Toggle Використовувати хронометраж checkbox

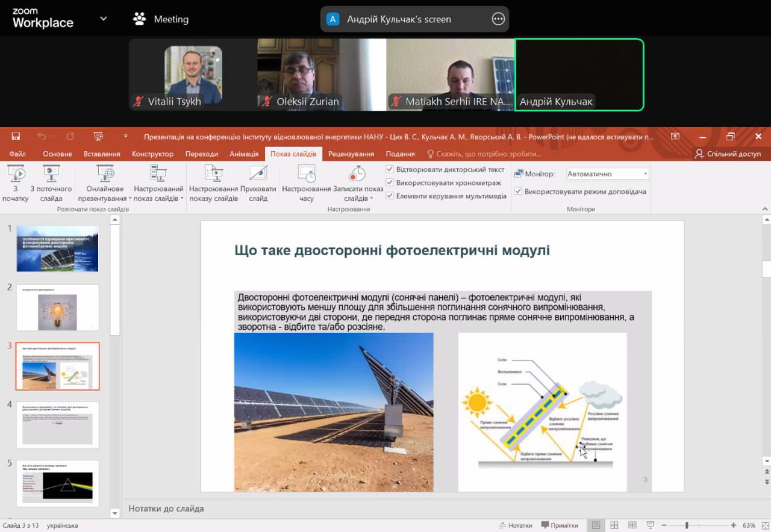390,182
